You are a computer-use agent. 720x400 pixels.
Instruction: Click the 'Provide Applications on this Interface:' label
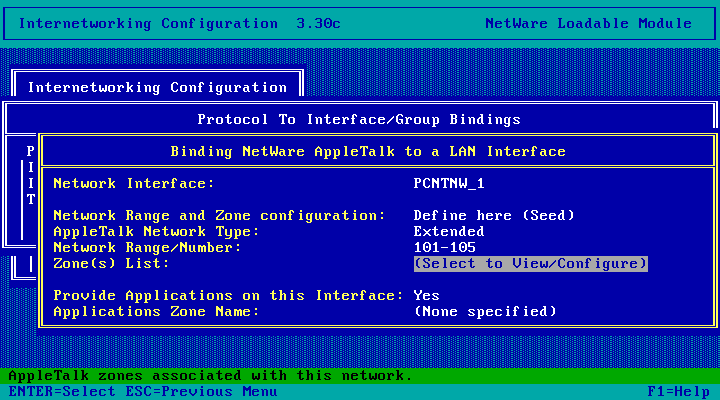click(228, 295)
